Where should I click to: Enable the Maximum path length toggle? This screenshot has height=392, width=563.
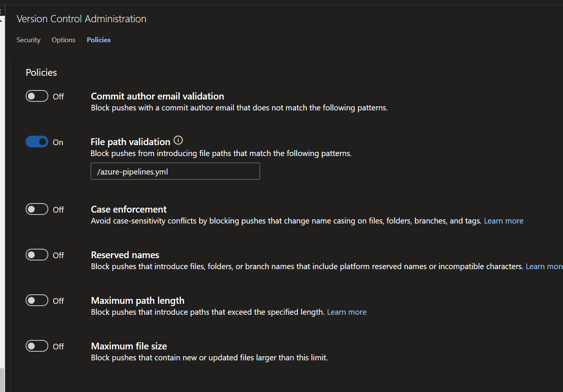click(x=37, y=300)
